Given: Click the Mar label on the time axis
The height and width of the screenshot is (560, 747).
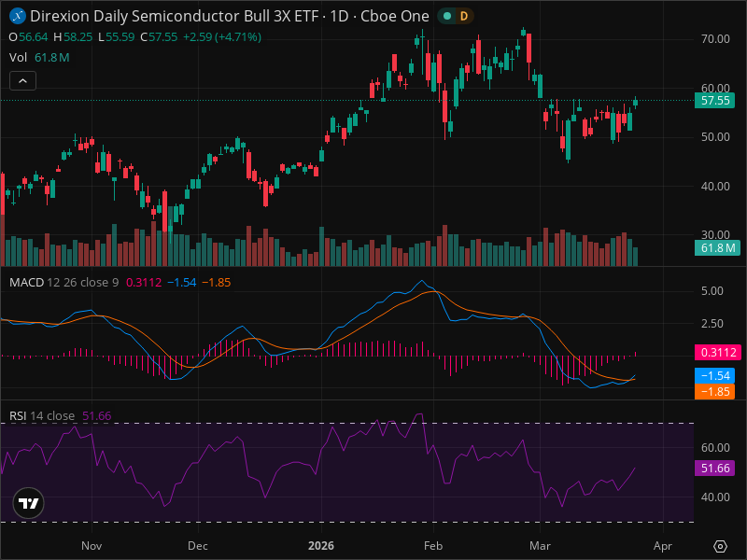Looking at the screenshot, I should click(x=540, y=546).
